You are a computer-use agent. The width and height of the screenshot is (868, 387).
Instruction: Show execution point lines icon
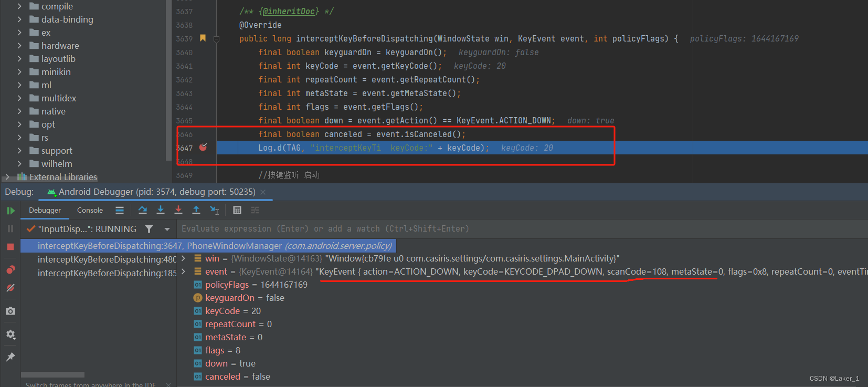pyautogui.click(x=120, y=211)
